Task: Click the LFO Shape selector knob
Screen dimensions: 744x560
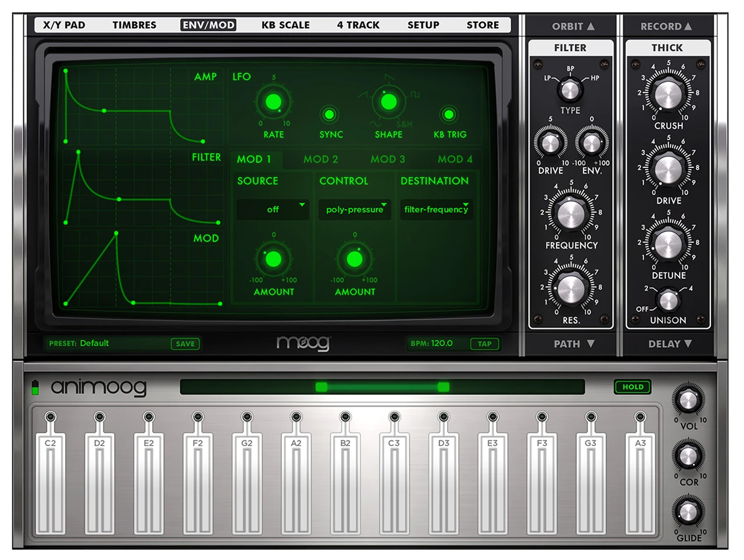Action: tap(388, 102)
